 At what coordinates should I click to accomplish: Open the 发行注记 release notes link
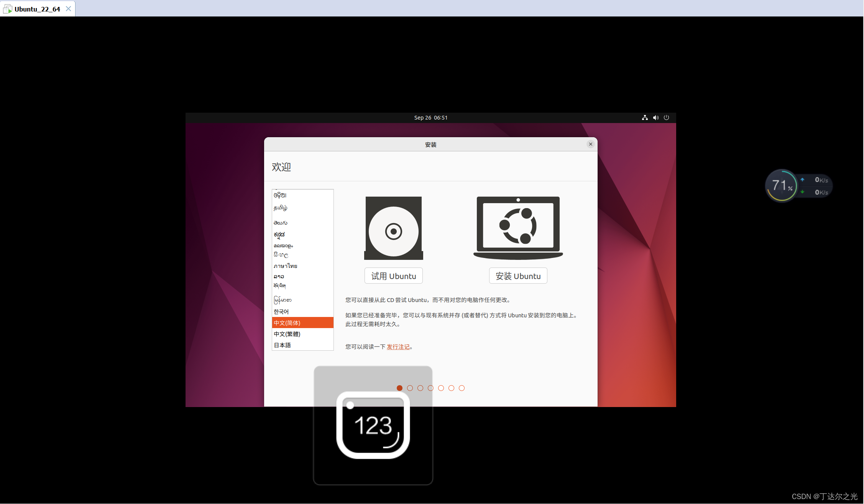[x=398, y=347]
